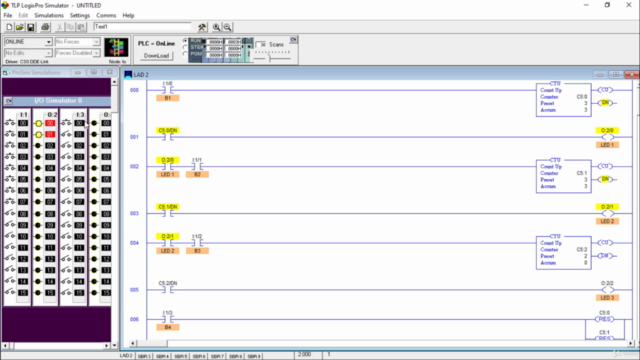
Task: Click the ProSim vertical scrollbar up arrow
Action: coord(114,82)
